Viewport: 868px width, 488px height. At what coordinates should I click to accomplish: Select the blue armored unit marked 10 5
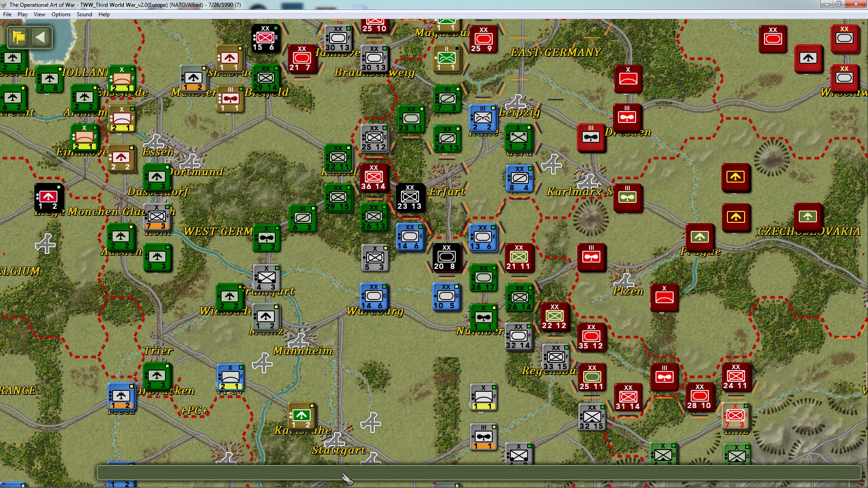tap(446, 296)
